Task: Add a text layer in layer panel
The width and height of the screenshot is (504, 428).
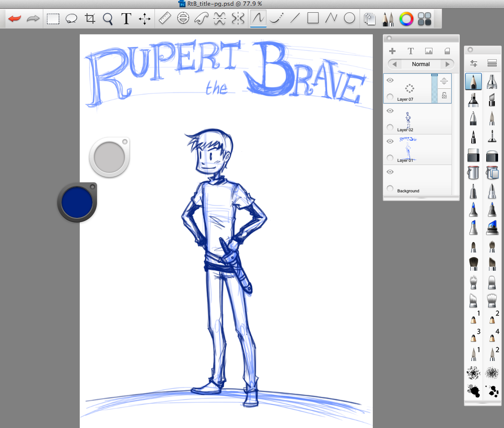Action: (x=410, y=51)
